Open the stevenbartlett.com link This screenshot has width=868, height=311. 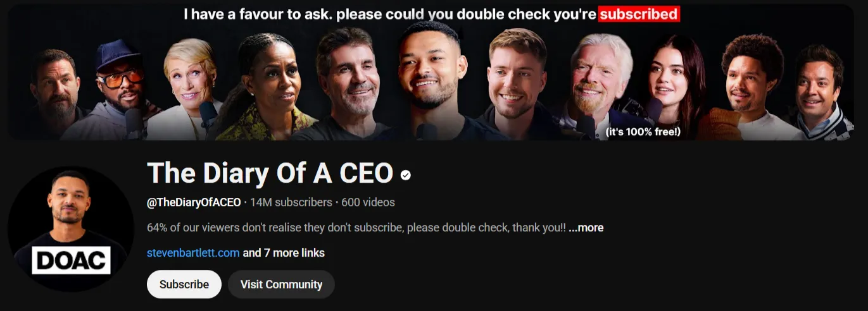(193, 253)
